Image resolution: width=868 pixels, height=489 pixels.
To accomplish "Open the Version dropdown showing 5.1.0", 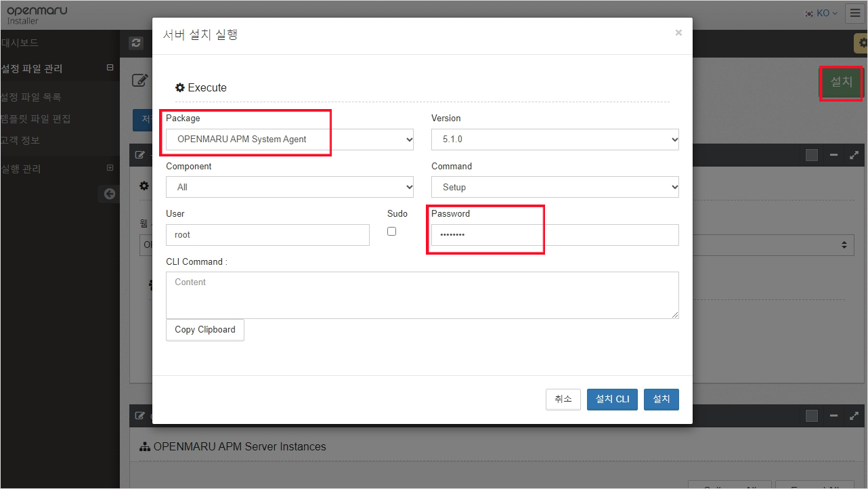I will coord(555,140).
